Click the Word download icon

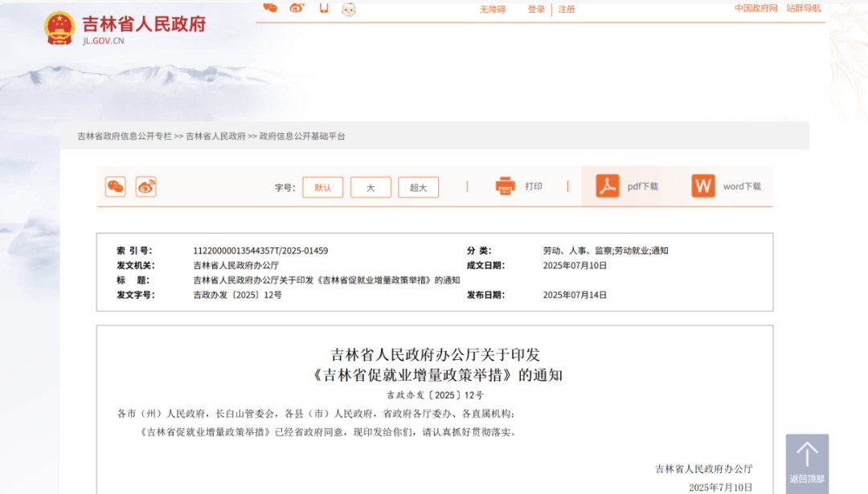click(x=702, y=186)
